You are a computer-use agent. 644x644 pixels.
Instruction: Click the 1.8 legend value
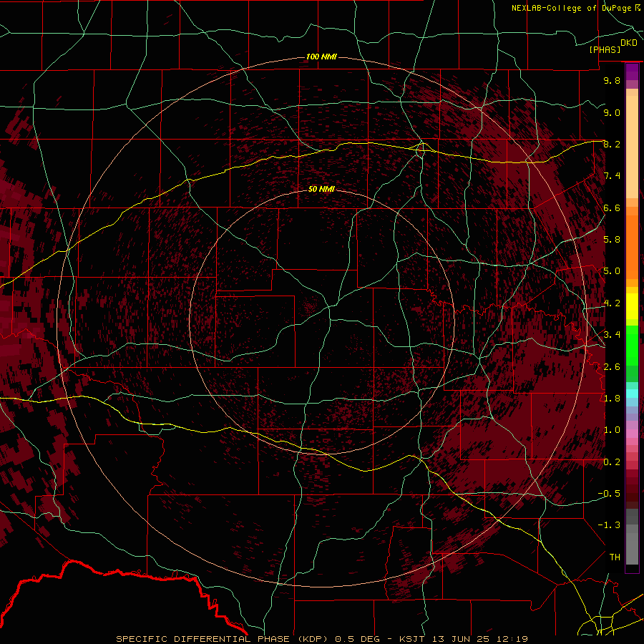coord(612,399)
